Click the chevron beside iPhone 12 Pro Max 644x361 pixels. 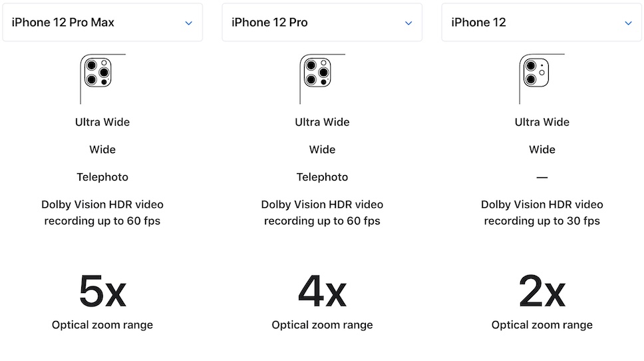tap(188, 23)
